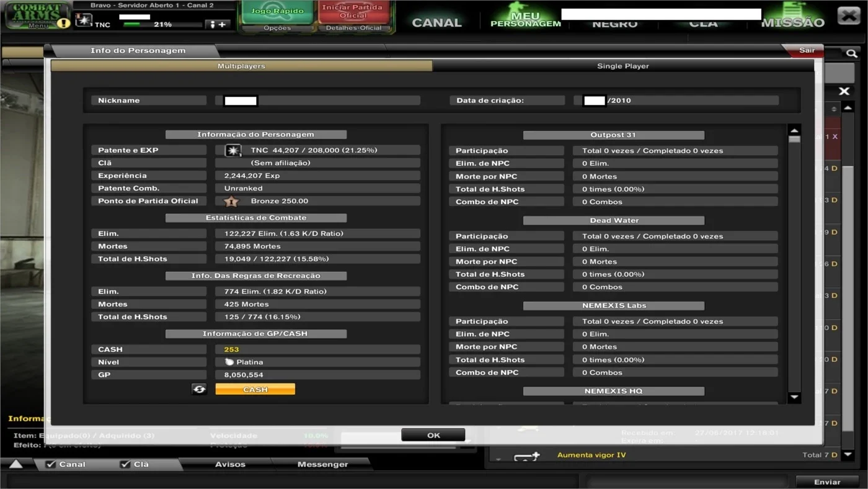Click the yellow alert icon beside Menu

63,24
